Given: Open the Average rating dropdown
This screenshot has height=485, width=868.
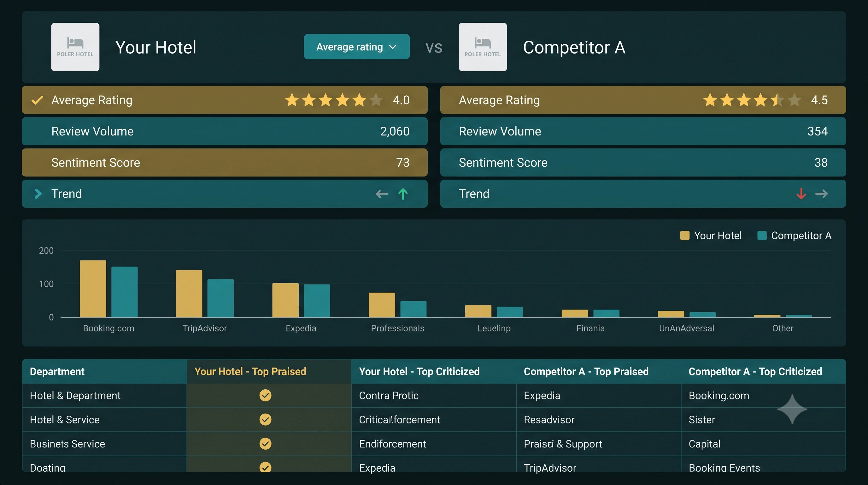Looking at the screenshot, I should pos(356,46).
